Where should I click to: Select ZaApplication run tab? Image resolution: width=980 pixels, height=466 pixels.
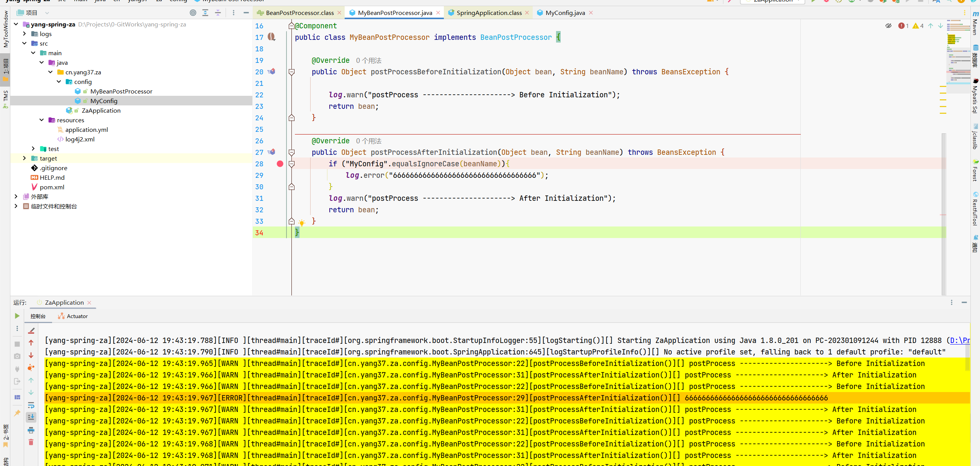pos(64,302)
